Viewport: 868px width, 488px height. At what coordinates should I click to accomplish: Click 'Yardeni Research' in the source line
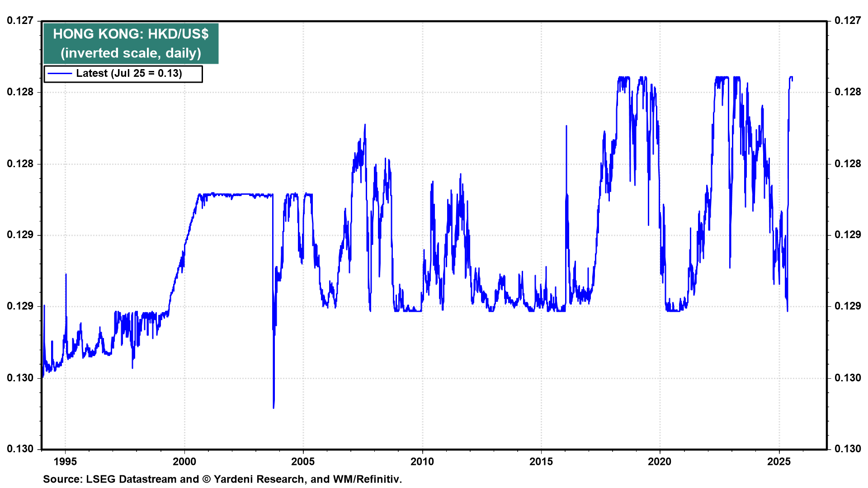click(x=259, y=479)
